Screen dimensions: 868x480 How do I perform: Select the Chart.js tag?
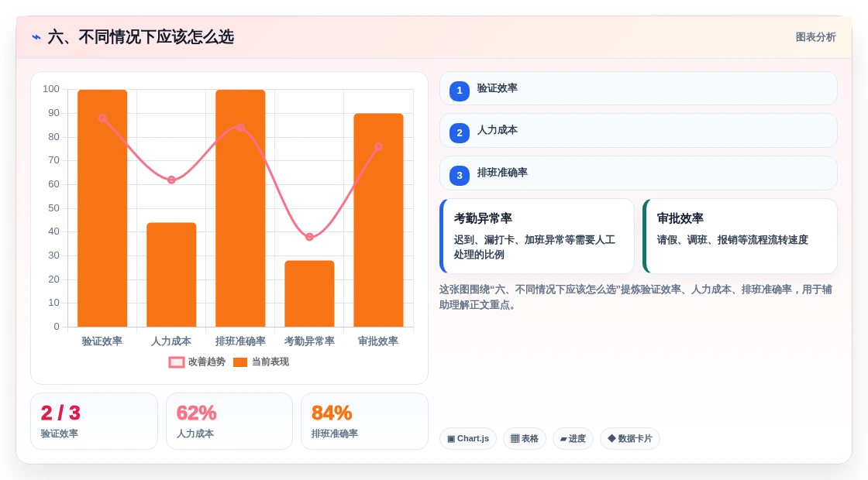click(x=468, y=438)
